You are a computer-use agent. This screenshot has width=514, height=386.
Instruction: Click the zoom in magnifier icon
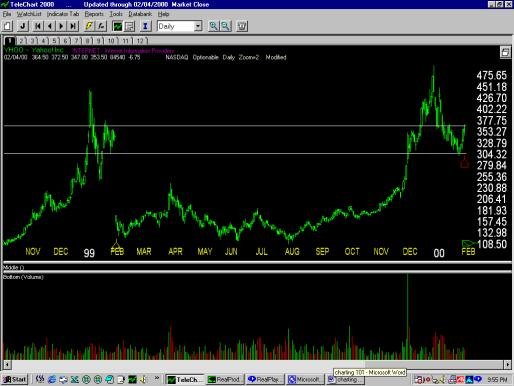213,26
